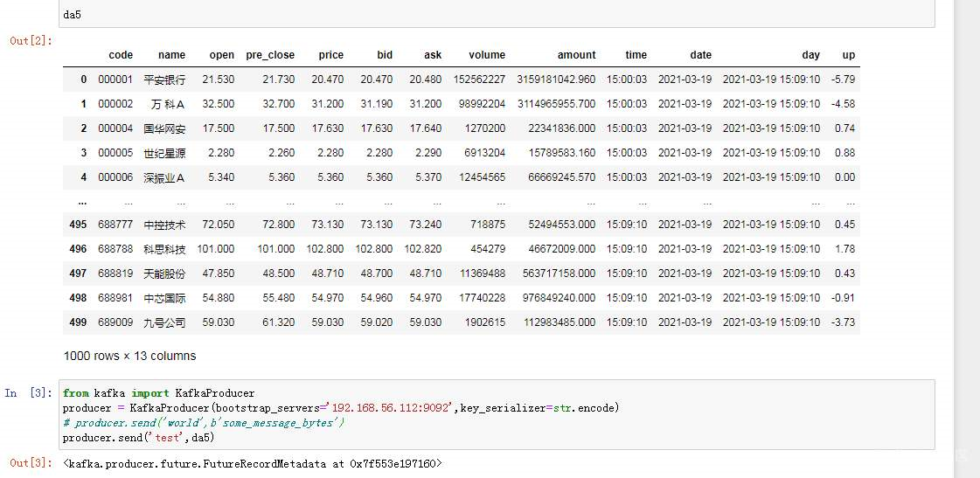
Task: Click the ellipsis row index
Action: click(x=81, y=202)
